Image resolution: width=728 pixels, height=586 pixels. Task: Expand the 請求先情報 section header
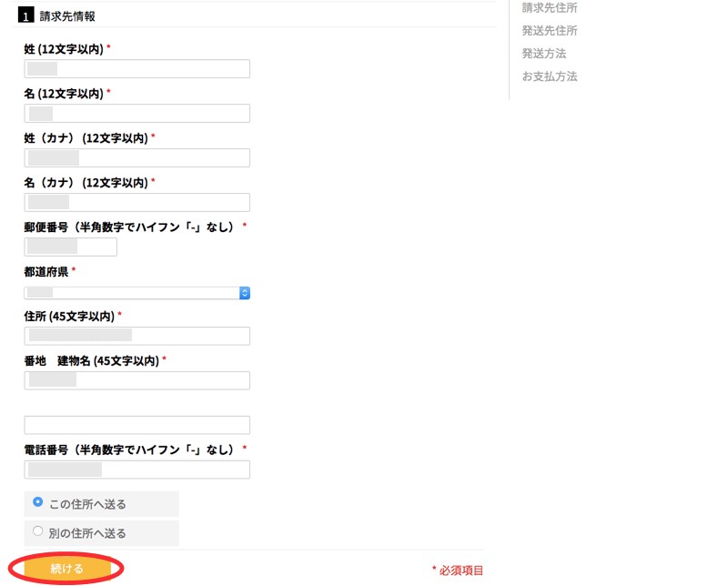coord(67,16)
